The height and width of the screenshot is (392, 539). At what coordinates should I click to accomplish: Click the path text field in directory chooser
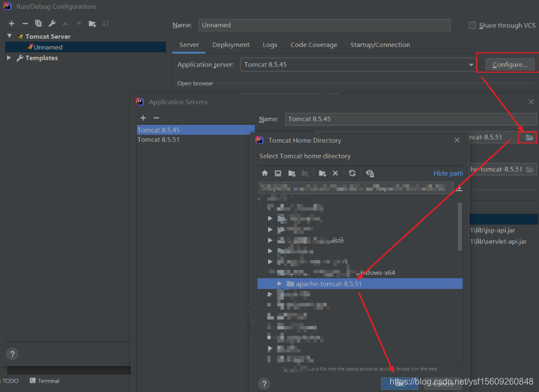click(356, 188)
